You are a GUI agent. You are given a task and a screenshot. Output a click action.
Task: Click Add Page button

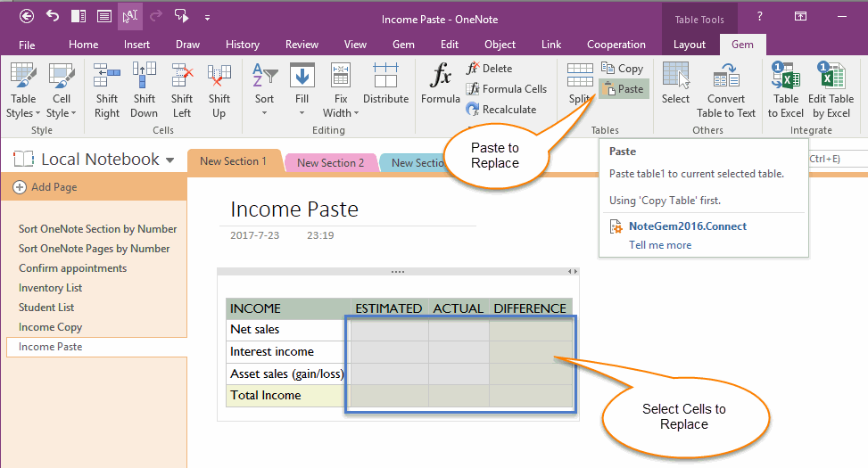tap(45, 187)
